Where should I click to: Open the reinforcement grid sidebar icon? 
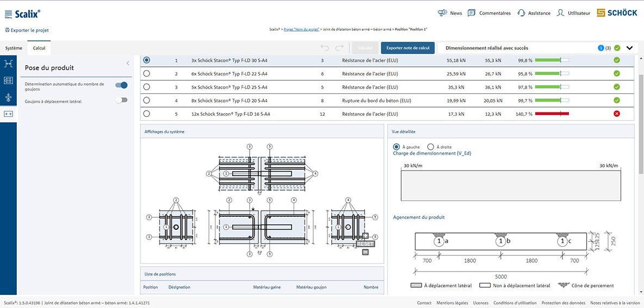point(8,80)
